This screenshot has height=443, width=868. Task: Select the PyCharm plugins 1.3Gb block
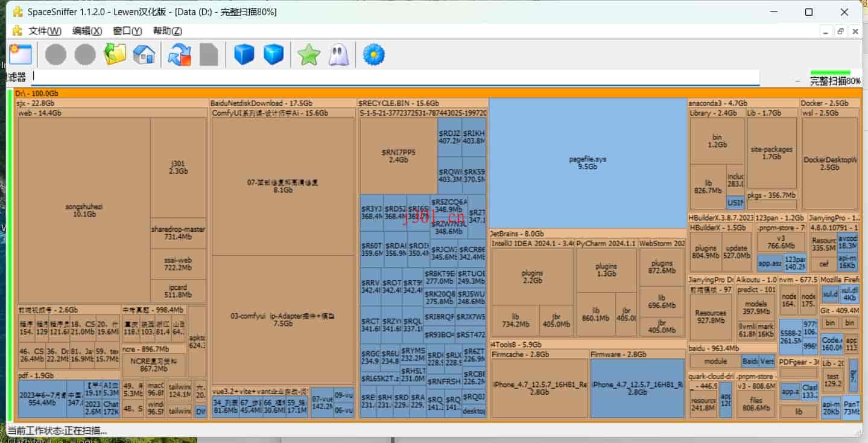click(606, 270)
